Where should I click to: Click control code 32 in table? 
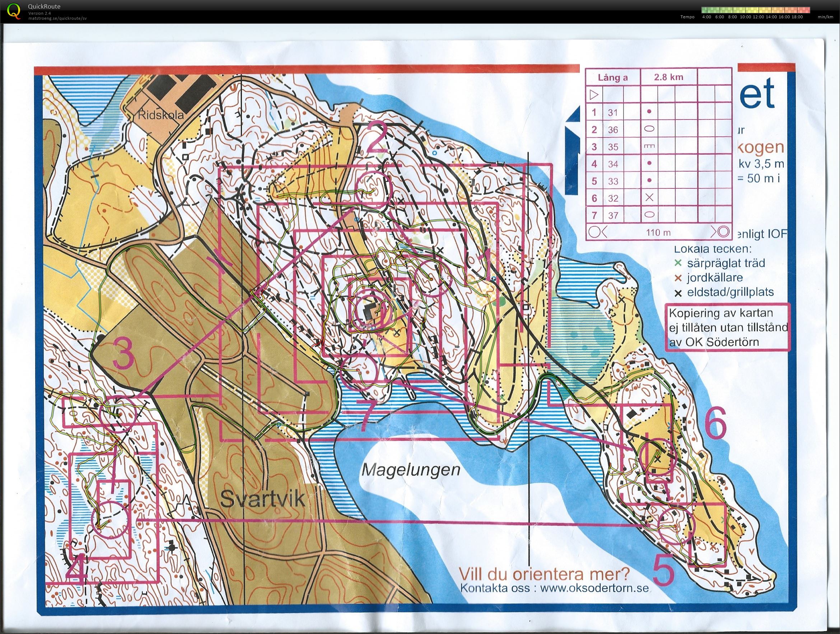[x=612, y=198]
